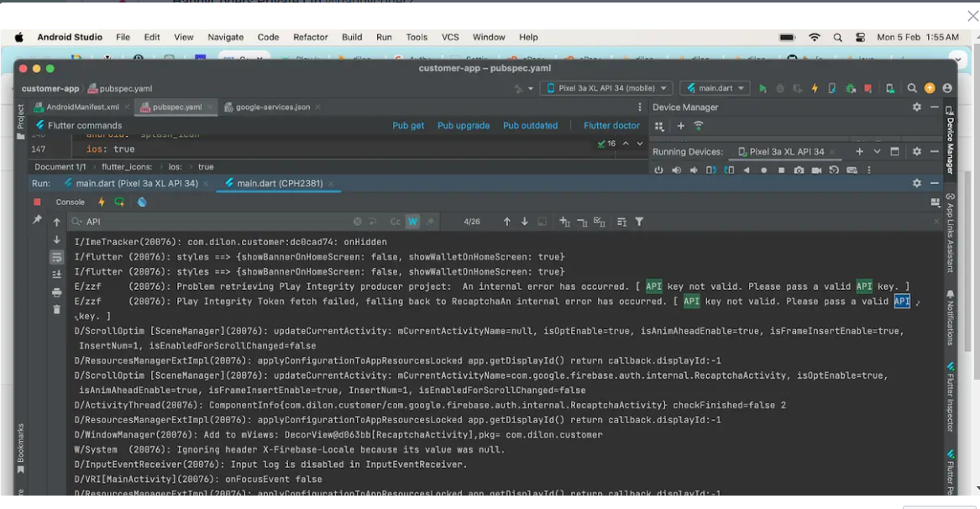Jump to next search occurrence arrow
This screenshot has height=509, width=980.
[524, 222]
